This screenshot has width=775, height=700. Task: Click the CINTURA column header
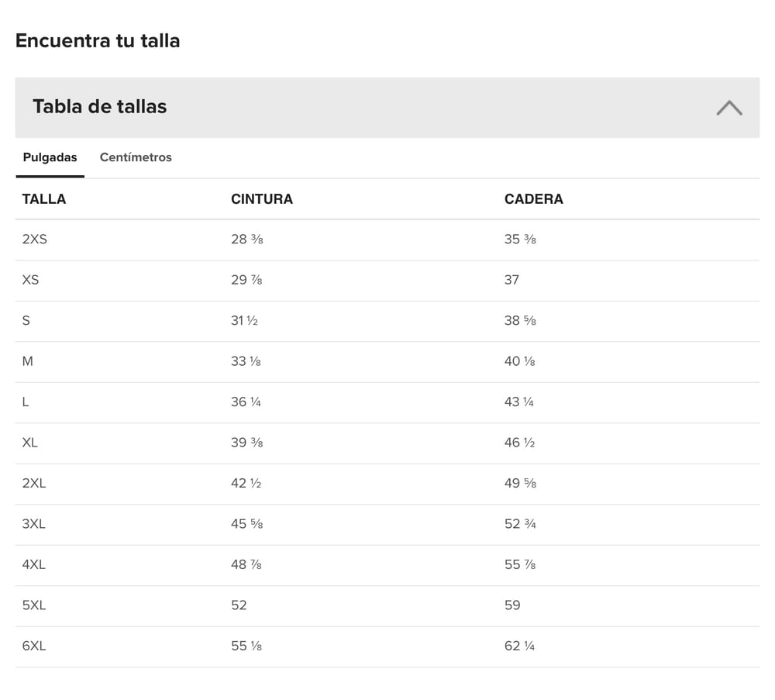point(262,199)
